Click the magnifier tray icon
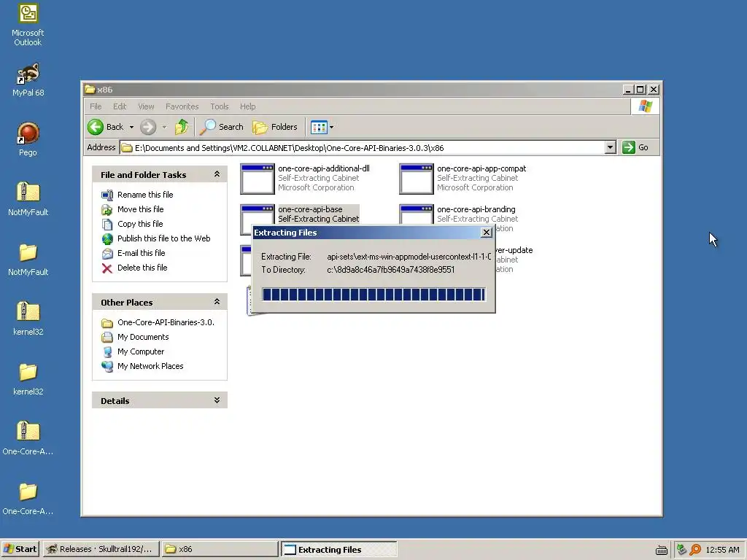Screen dimensions: 747x560 point(695,550)
